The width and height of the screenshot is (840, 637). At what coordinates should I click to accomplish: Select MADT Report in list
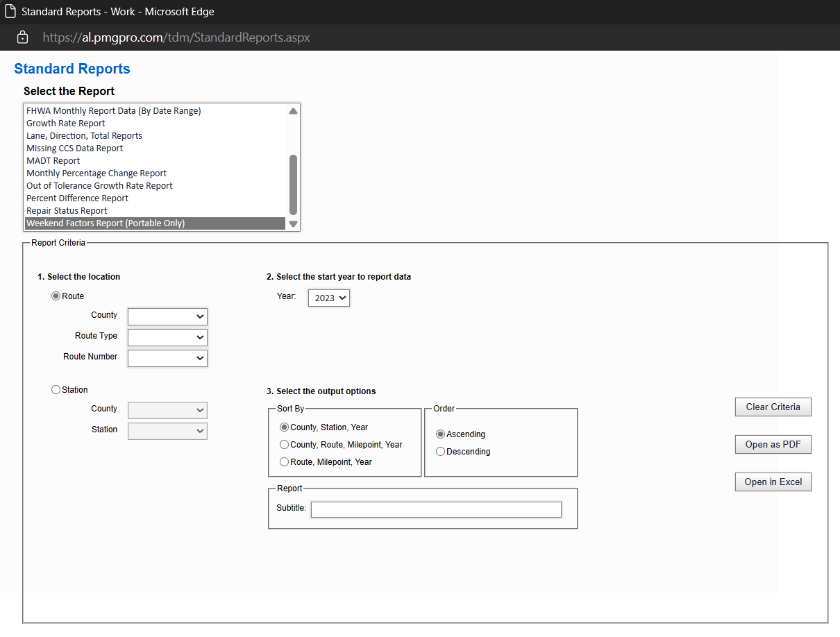tap(155, 161)
